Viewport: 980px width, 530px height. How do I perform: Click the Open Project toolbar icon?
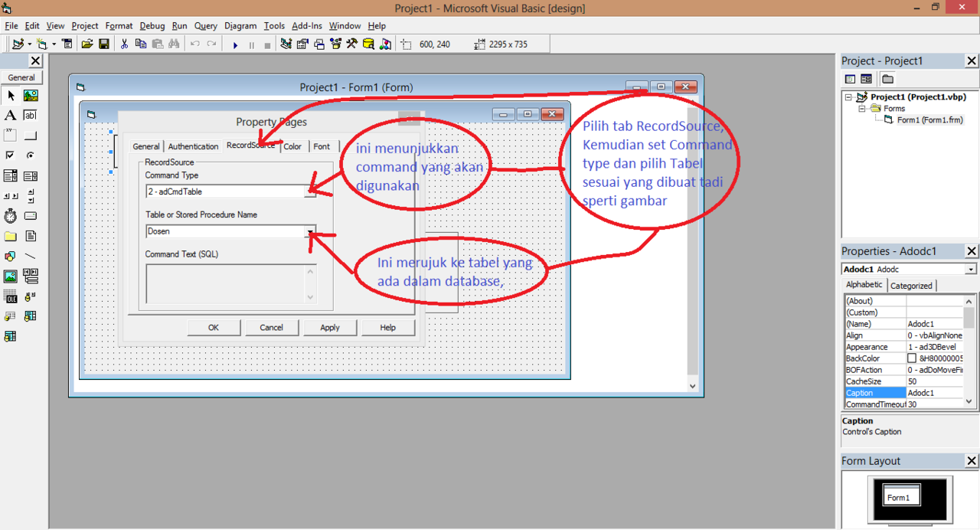[87, 44]
